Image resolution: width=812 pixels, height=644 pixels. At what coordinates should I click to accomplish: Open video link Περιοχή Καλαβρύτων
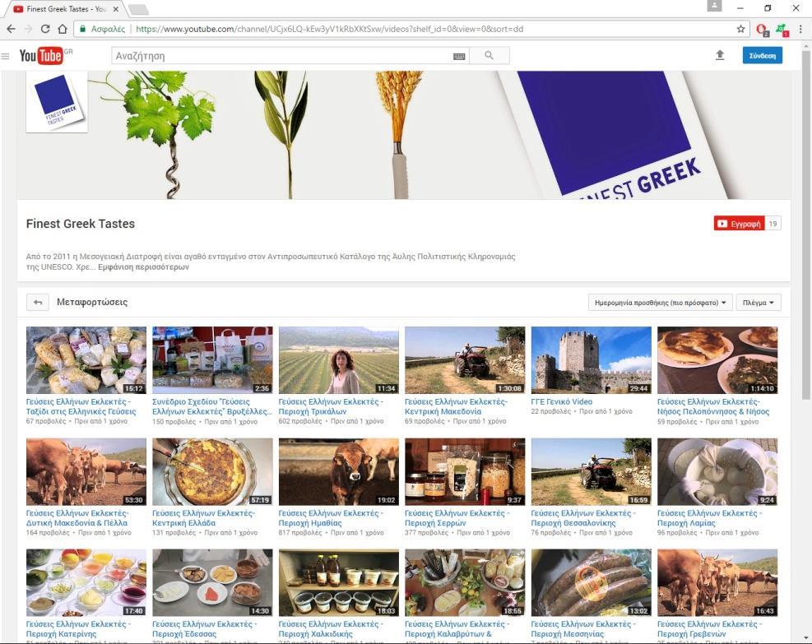457,629
